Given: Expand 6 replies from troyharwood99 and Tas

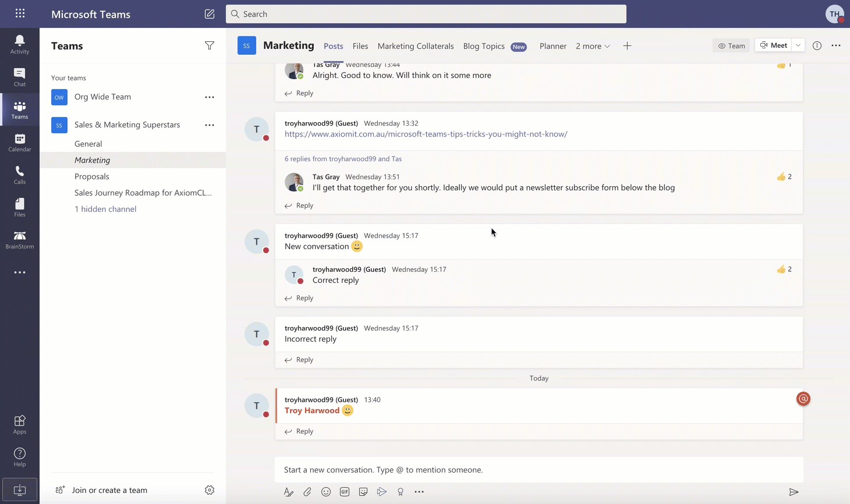Looking at the screenshot, I should (x=343, y=159).
